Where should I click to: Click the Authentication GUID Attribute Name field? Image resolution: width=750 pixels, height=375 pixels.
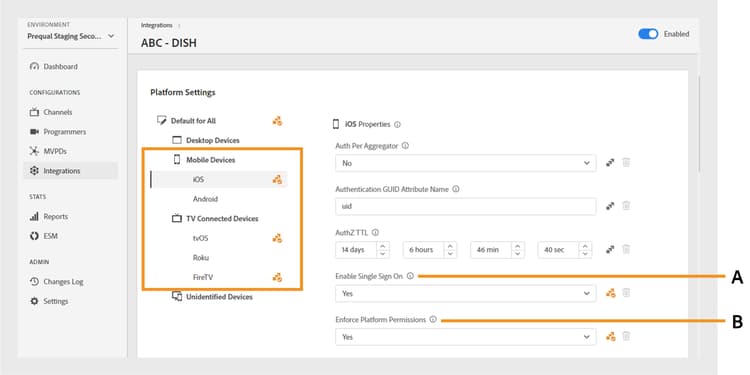point(465,206)
